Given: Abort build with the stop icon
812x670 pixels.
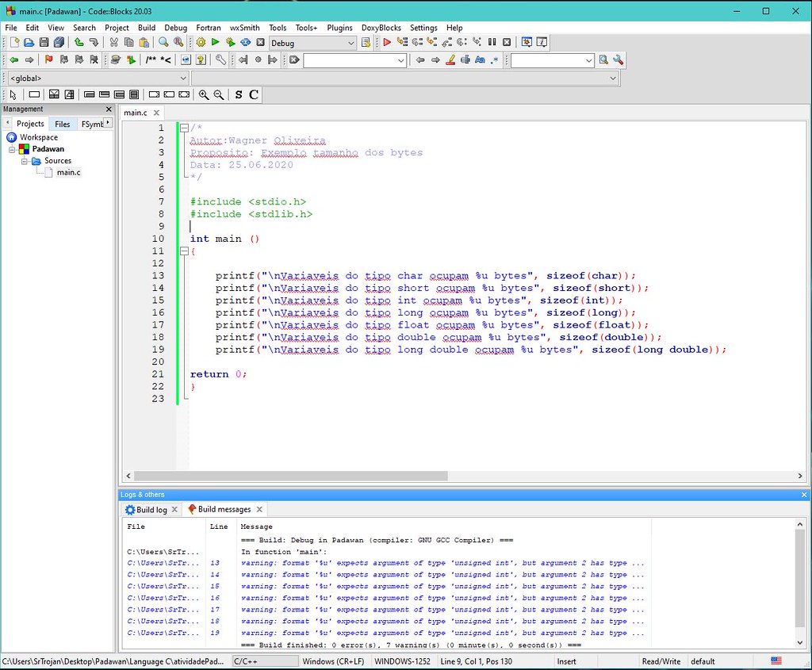Looking at the screenshot, I should pos(260,43).
